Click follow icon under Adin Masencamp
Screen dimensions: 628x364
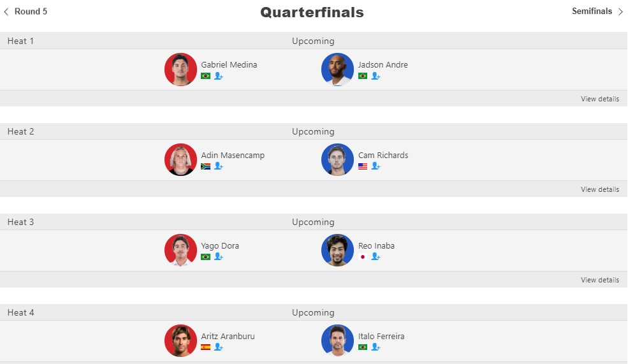[x=218, y=166]
